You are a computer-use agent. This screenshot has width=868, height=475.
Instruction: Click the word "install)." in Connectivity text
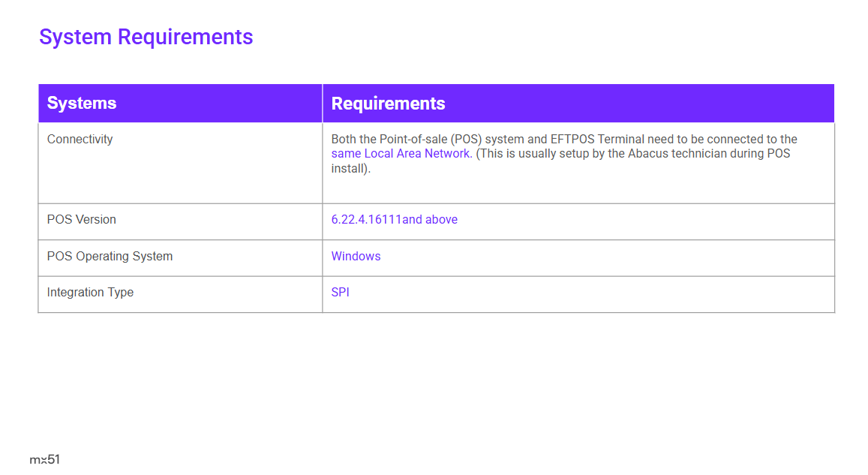pyautogui.click(x=351, y=169)
